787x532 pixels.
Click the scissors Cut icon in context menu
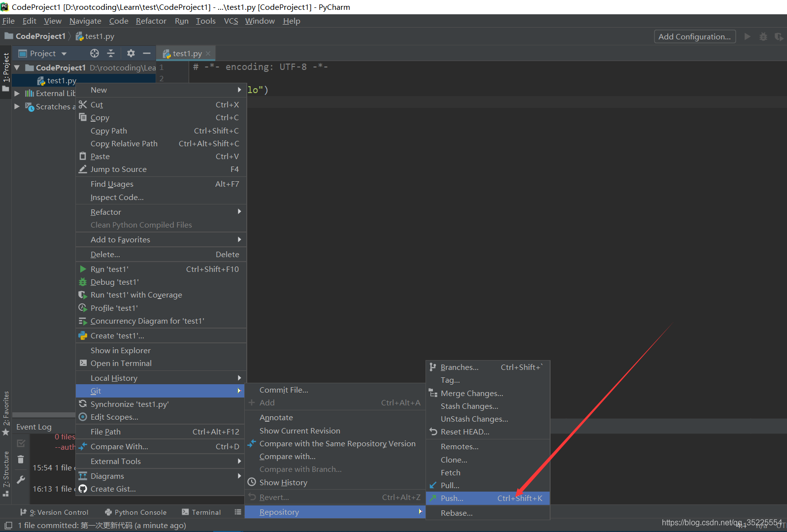83,104
